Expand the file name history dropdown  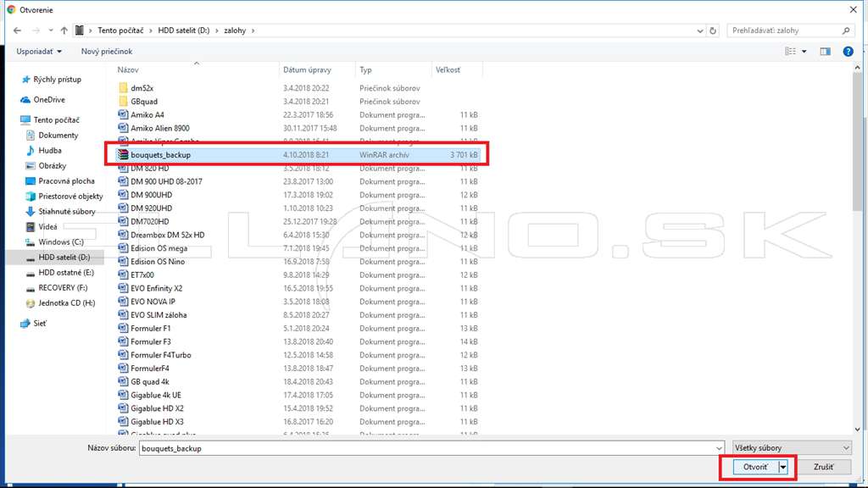(x=719, y=448)
